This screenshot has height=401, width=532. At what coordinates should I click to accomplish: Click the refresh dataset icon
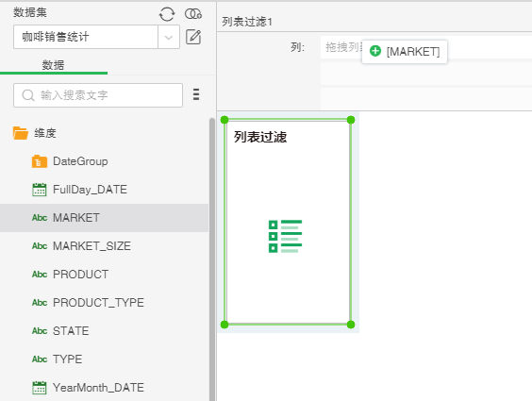click(x=167, y=14)
